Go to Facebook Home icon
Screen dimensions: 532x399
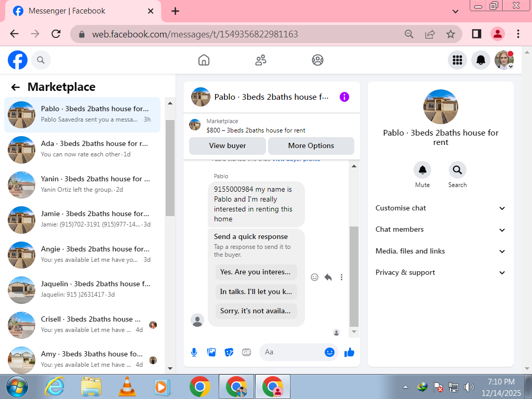[204, 60]
